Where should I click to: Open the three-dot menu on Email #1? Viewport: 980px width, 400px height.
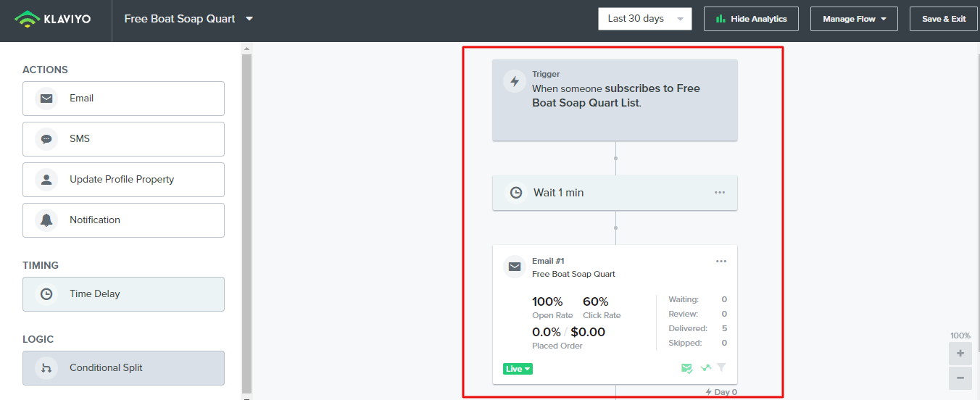[x=721, y=262]
